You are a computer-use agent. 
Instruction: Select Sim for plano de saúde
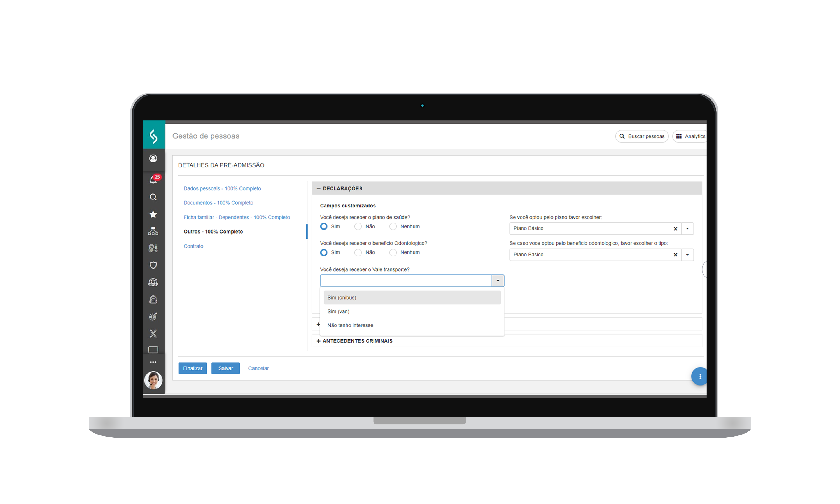point(324,227)
